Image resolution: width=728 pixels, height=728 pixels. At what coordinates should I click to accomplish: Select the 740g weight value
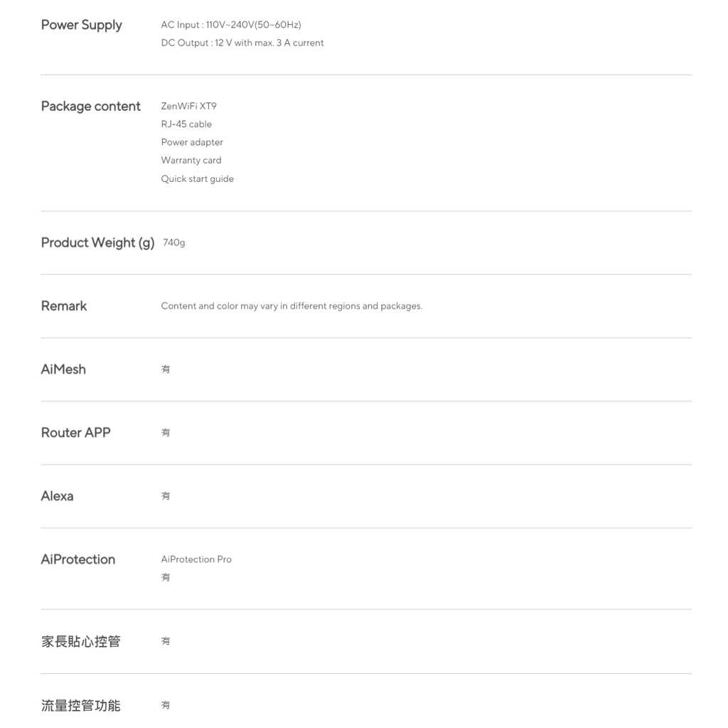click(x=173, y=242)
